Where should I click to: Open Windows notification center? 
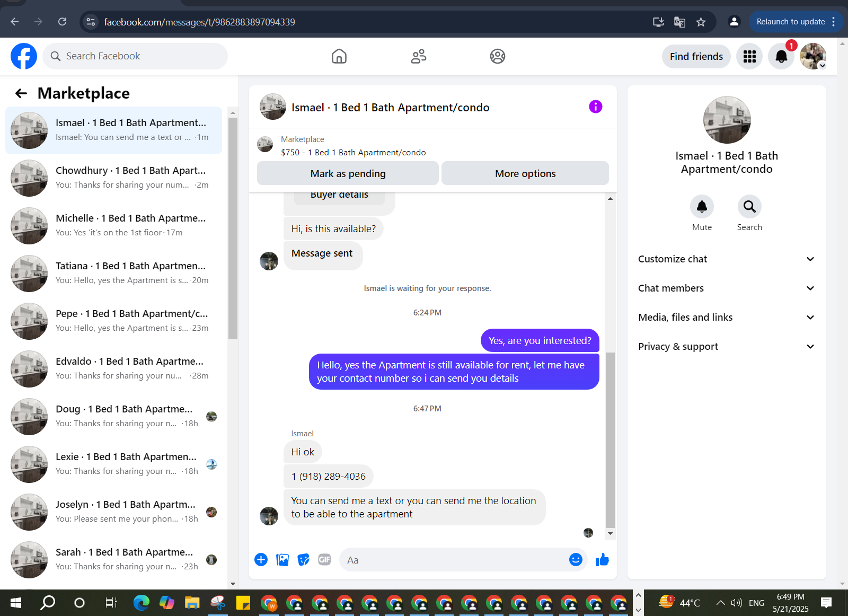(x=826, y=603)
